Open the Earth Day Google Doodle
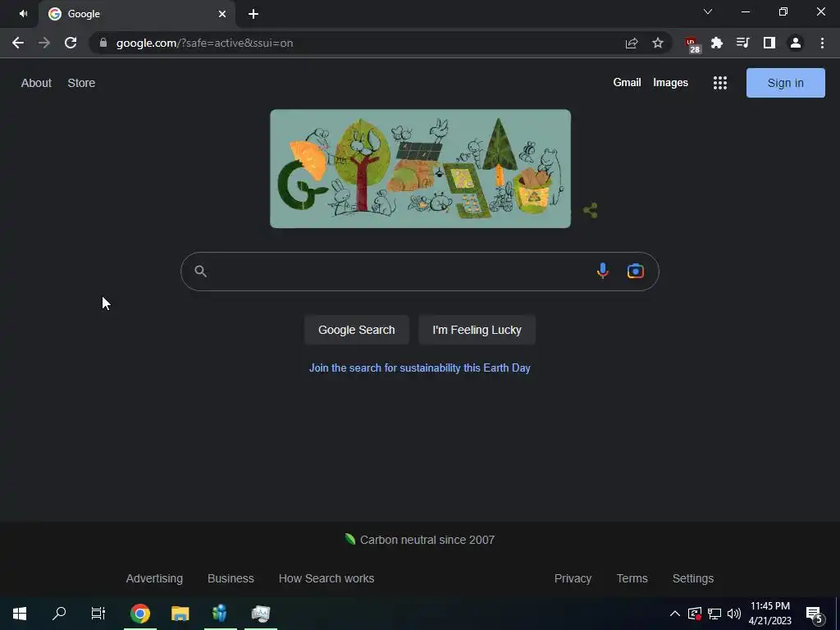The image size is (840, 630). pyautogui.click(x=420, y=169)
